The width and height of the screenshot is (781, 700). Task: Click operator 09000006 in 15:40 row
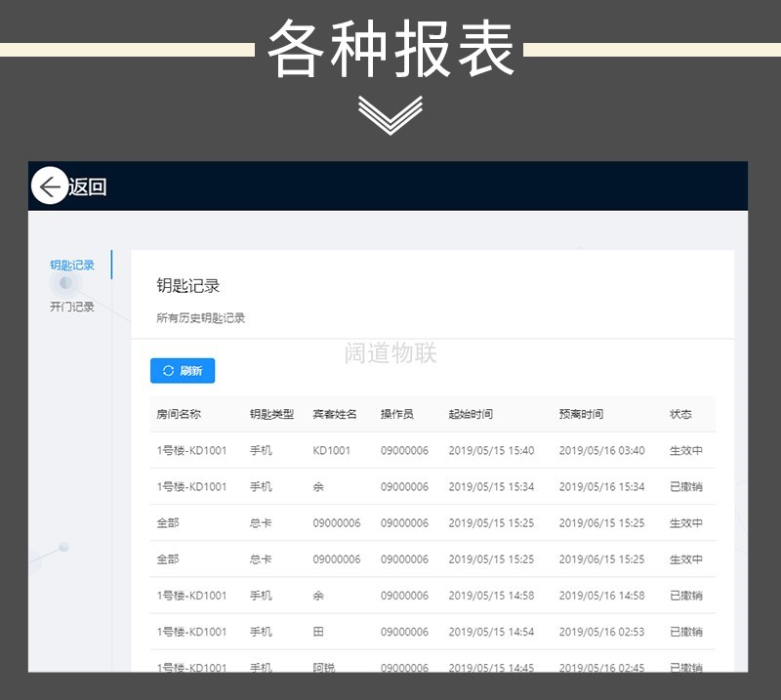point(404,450)
